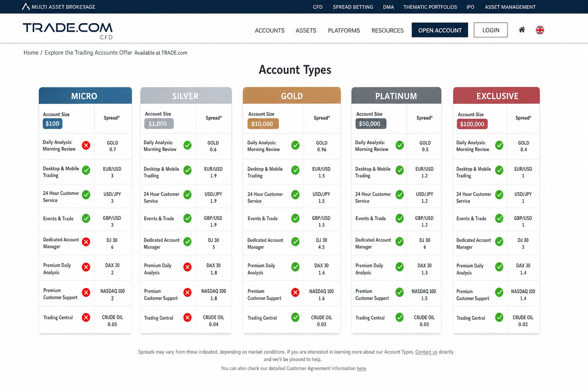The height and width of the screenshot is (392, 588).
Task: Click Micro's red cross for Trading Central
Action: (86, 317)
